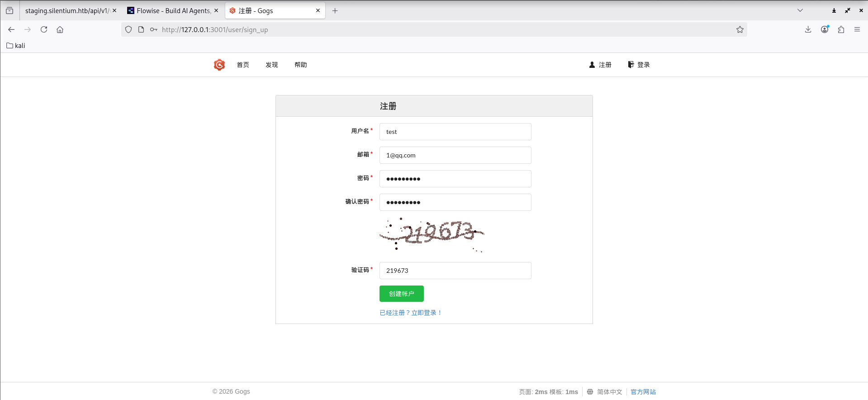This screenshot has height=400, width=868.
Task: Open the 发现 navigation menu item
Action: (271, 65)
